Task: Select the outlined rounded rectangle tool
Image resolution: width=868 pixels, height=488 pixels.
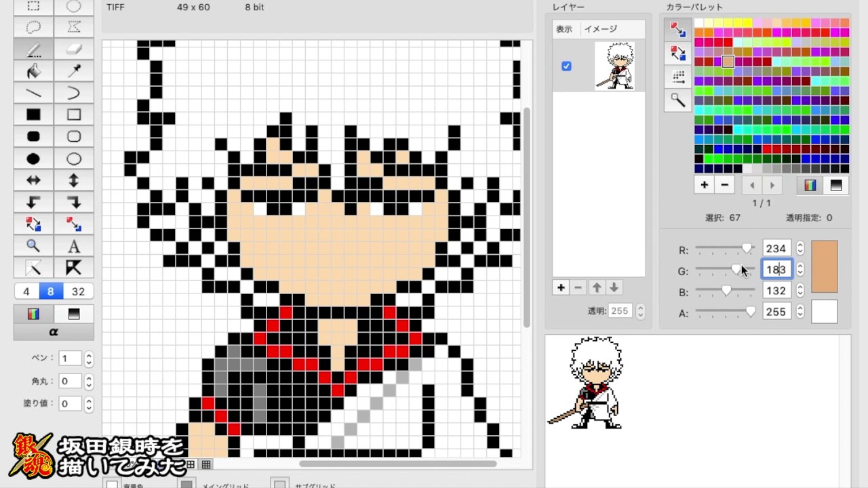Action: [x=74, y=136]
